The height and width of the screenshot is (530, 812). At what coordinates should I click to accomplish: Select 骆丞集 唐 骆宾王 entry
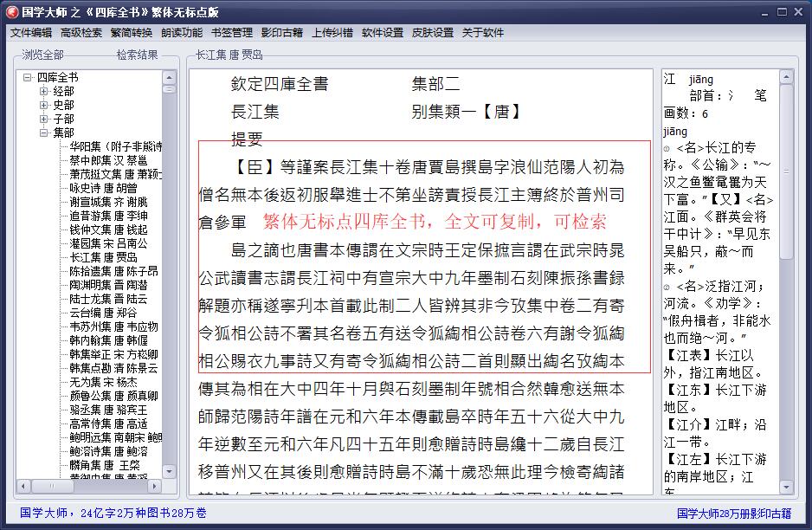(x=109, y=410)
